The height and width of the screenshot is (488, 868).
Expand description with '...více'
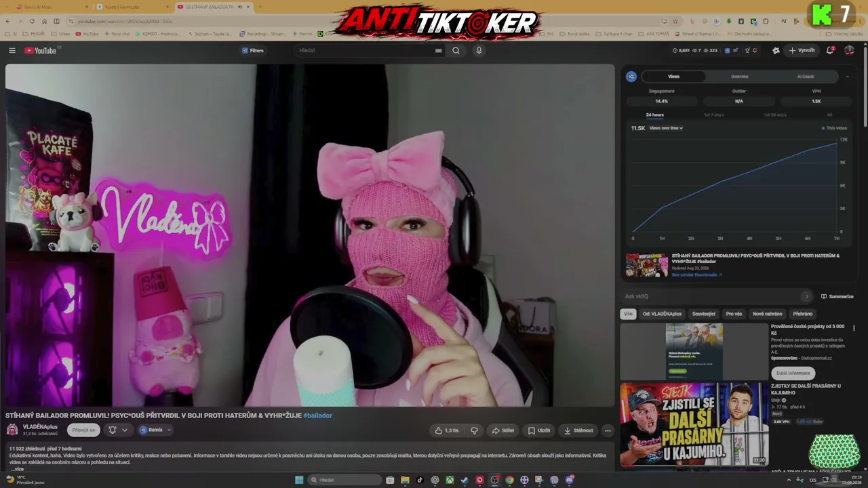(x=17, y=469)
